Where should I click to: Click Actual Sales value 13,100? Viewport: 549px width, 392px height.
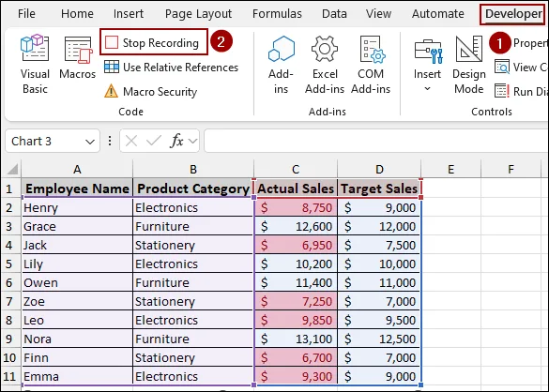pyautogui.click(x=296, y=339)
